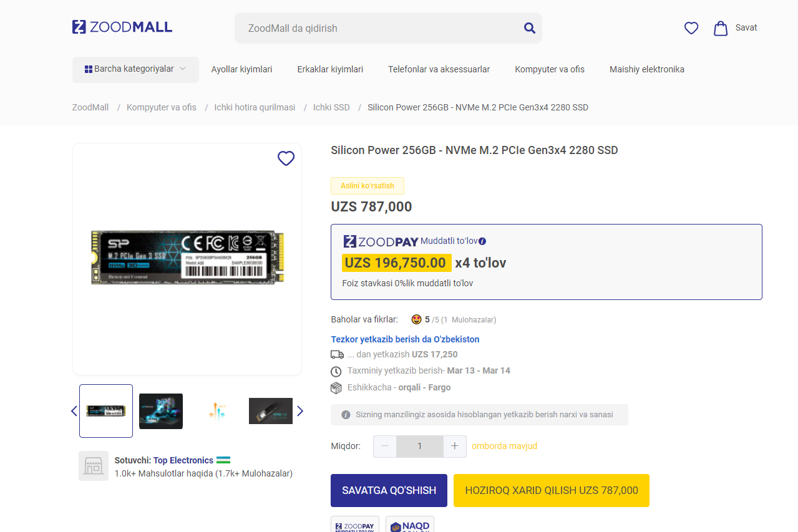Go to ZoodMall breadcrumb home

pos(90,107)
